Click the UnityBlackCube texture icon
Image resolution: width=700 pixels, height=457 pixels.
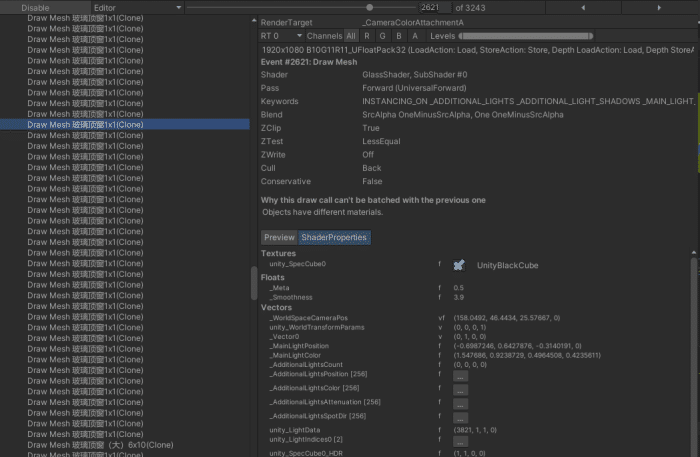point(459,265)
